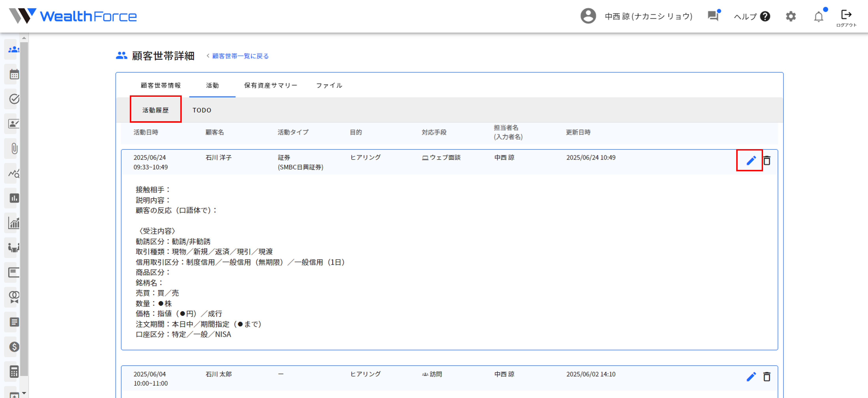
Task: Click the 勧誘区分：勧誘/非勧誘 line
Action: click(x=173, y=242)
